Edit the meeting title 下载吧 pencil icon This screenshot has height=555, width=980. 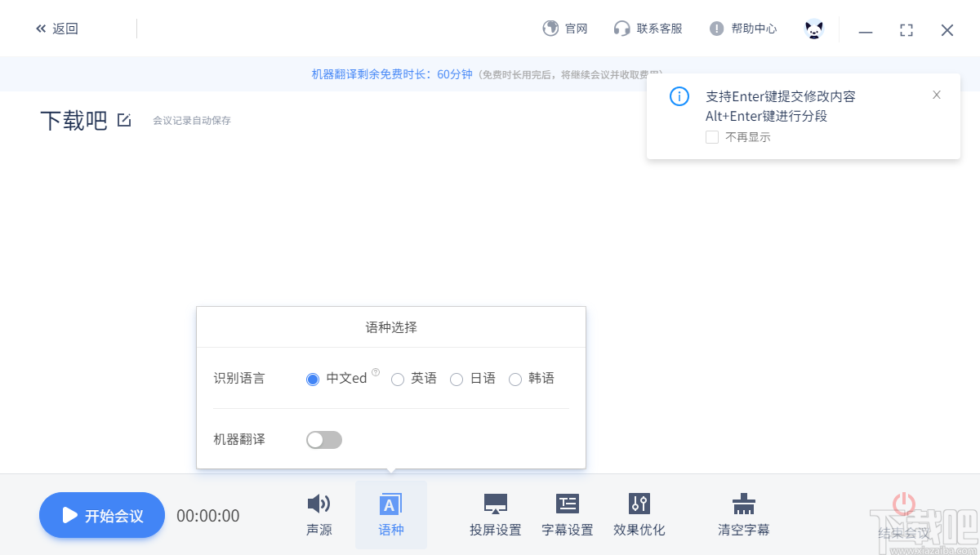124,120
